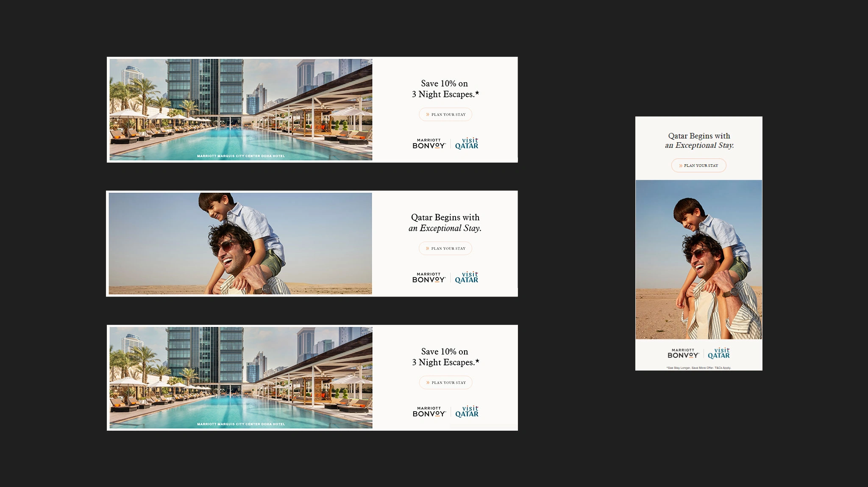
Task: Click the Marriott Bonvoy logo in the vertical banner
Action: pyautogui.click(x=683, y=353)
